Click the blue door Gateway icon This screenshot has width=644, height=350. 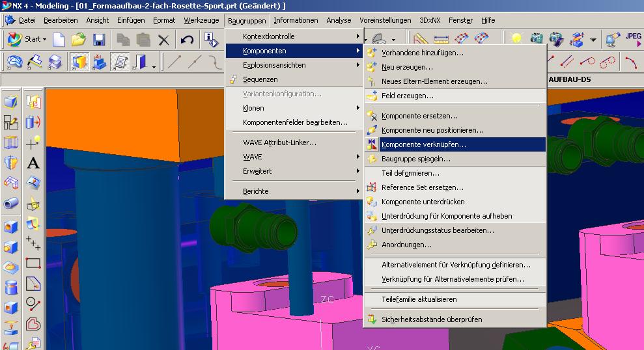pos(140,62)
